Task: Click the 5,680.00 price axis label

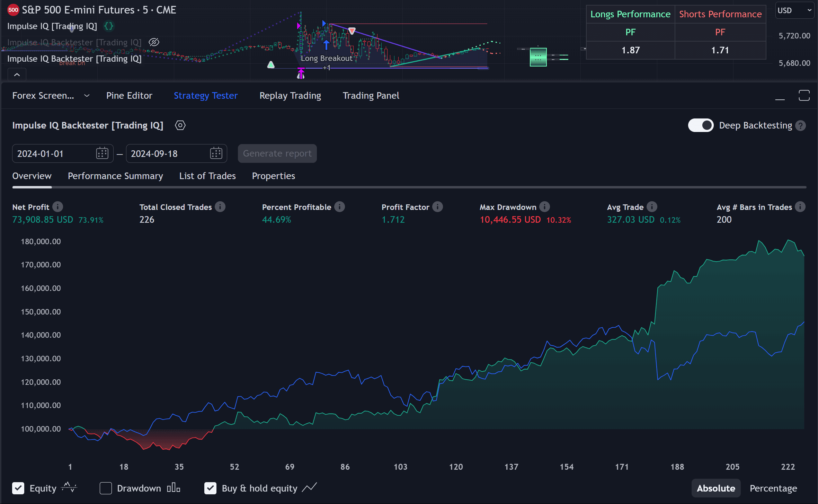Action: coord(794,63)
